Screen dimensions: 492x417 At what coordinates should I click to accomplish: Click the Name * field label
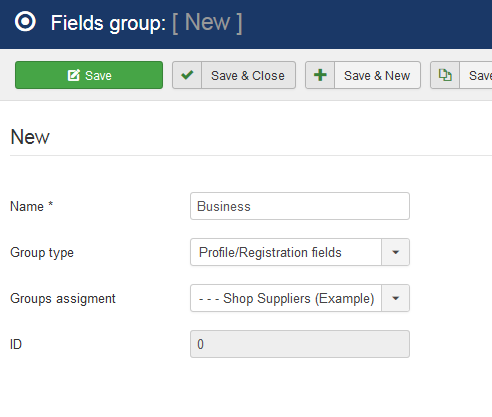click(x=32, y=206)
